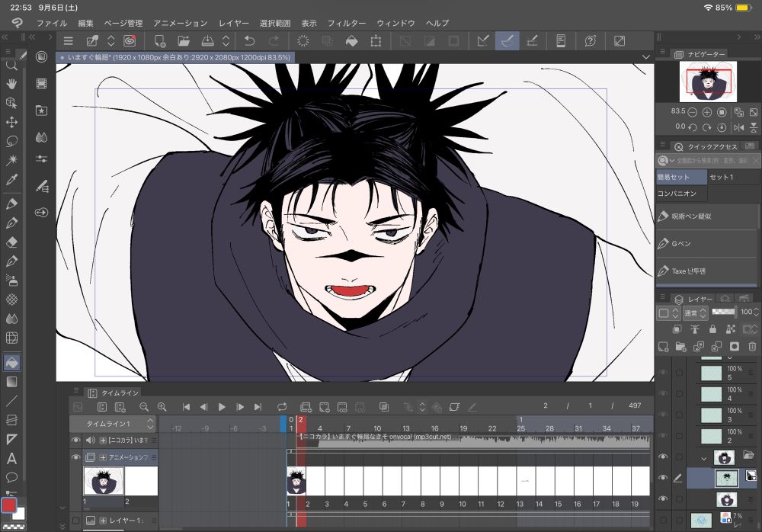Click the red main color swatch
762x532 pixels.
(9, 505)
